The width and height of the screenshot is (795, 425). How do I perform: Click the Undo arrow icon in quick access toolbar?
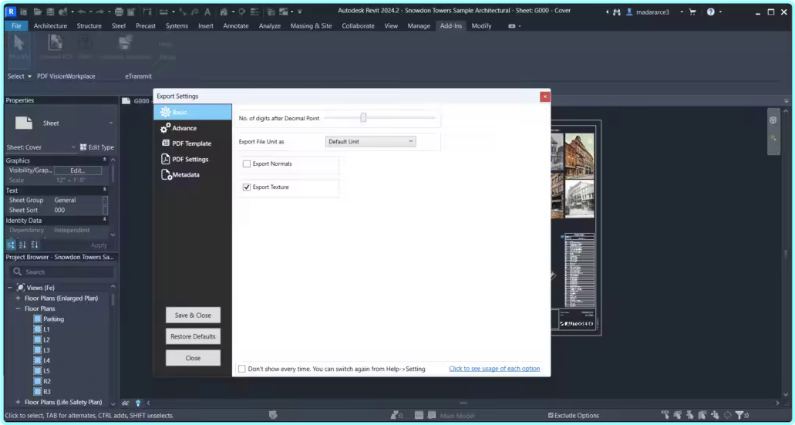coord(82,11)
